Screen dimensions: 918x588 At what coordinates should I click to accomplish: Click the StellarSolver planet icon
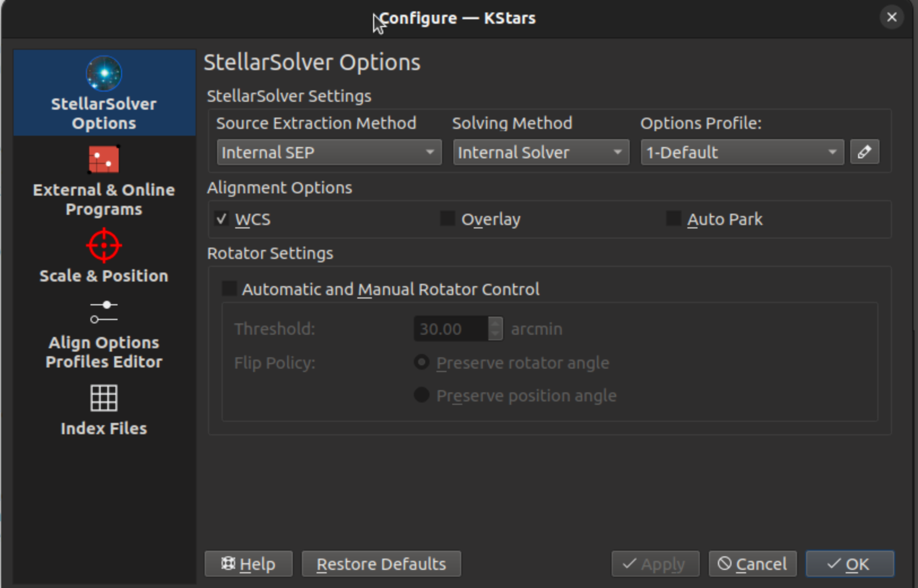click(103, 72)
